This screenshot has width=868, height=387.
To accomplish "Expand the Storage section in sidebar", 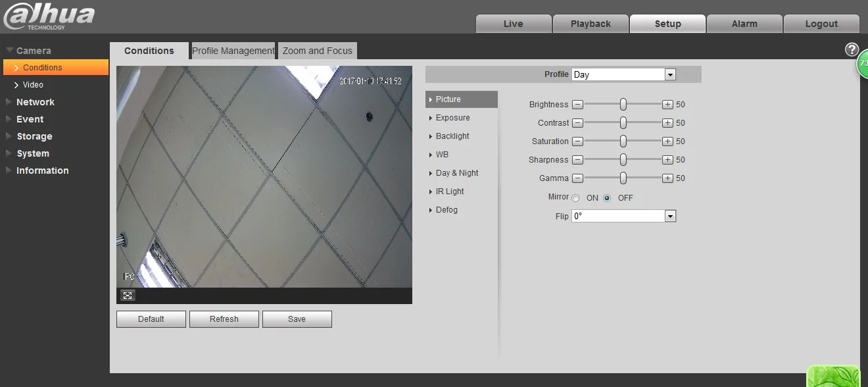I will coord(34,136).
